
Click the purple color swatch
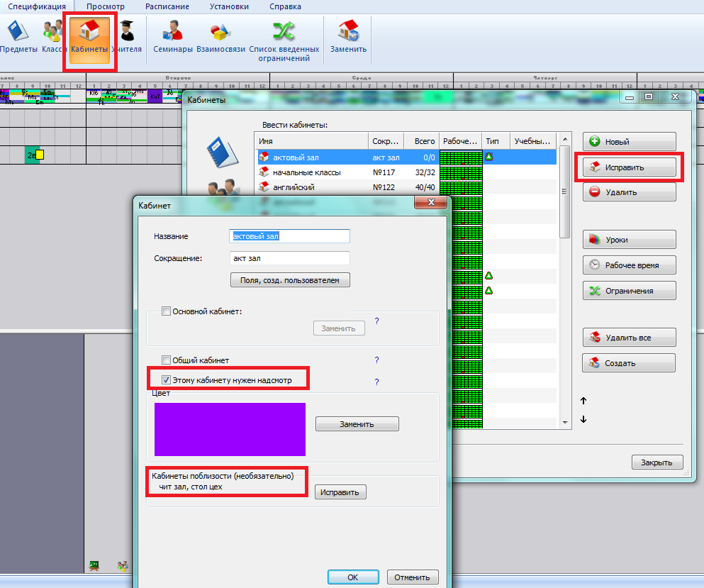(x=230, y=429)
